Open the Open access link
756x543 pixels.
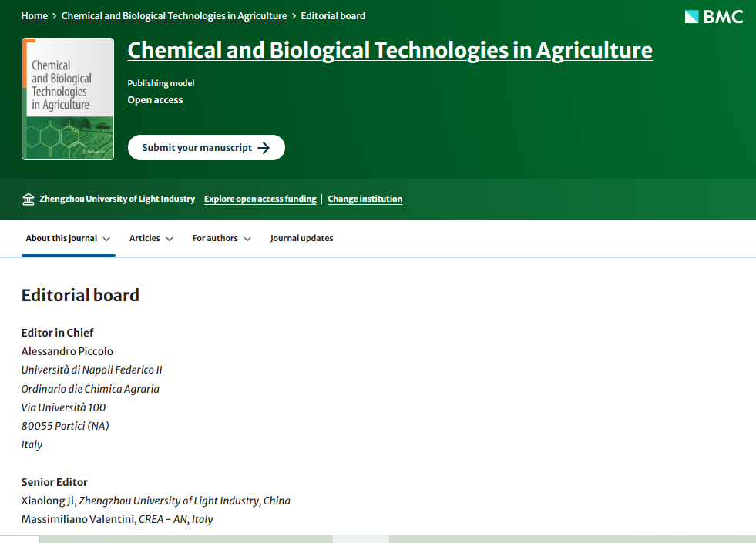pyautogui.click(x=155, y=100)
